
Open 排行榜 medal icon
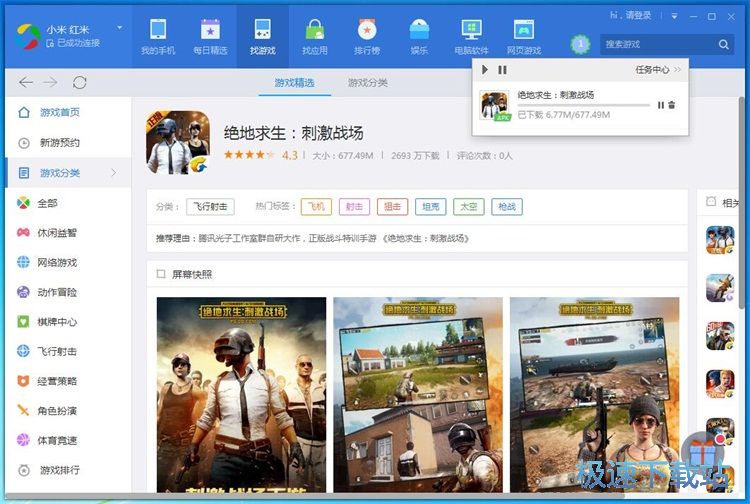[x=367, y=30]
